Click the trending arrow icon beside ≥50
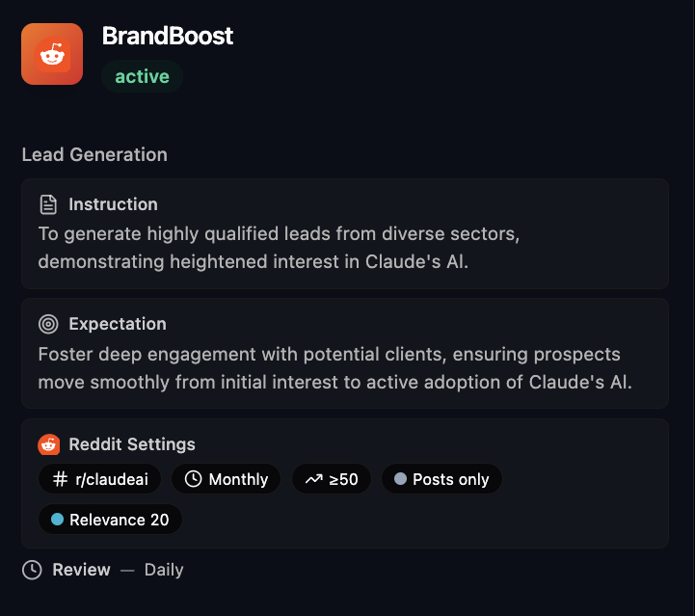This screenshot has width=695, height=616. click(312, 479)
